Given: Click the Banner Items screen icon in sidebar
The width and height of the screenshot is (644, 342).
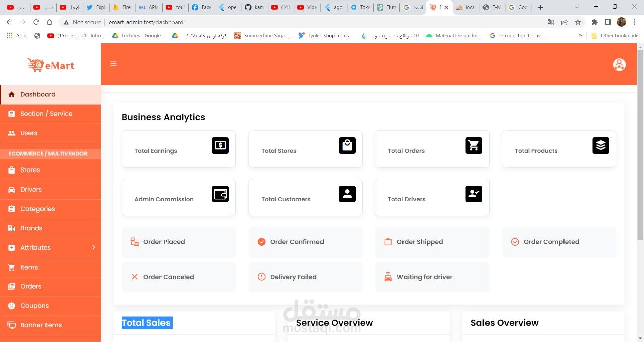Looking at the screenshot, I should (11, 325).
